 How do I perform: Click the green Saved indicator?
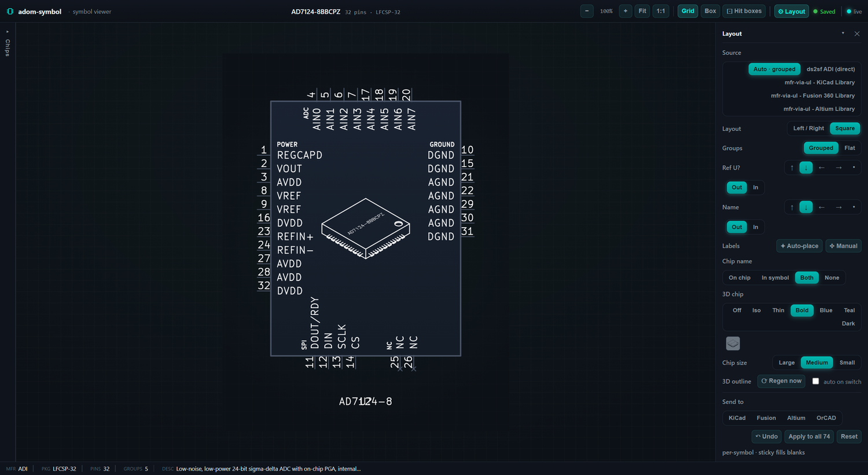pyautogui.click(x=825, y=12)
